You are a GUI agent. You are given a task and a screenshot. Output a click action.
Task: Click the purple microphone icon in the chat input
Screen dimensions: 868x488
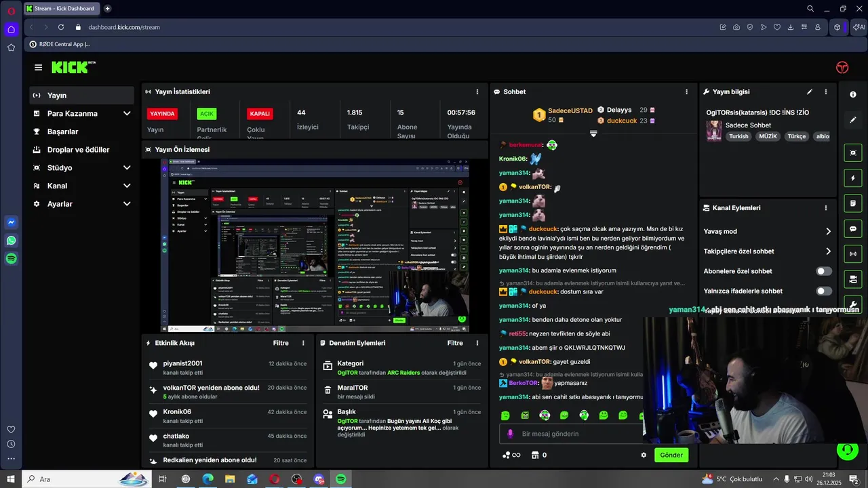click(x=511, y=434)
